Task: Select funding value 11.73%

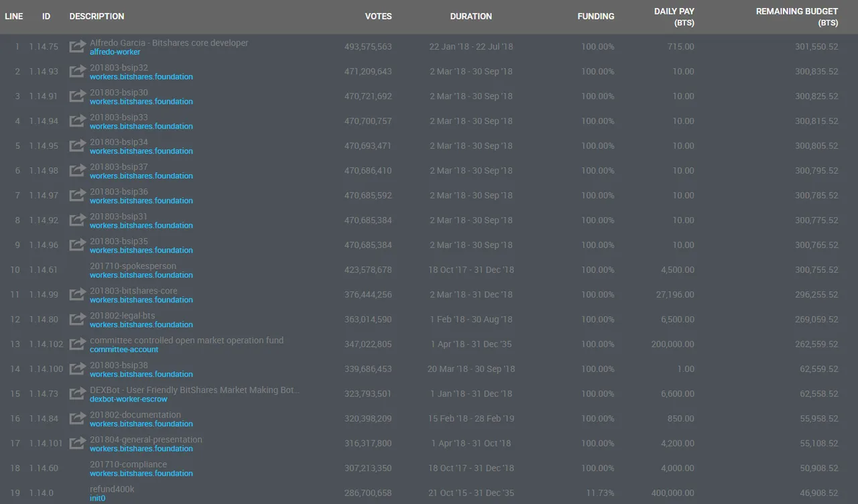Action: [x=601, y=493]
